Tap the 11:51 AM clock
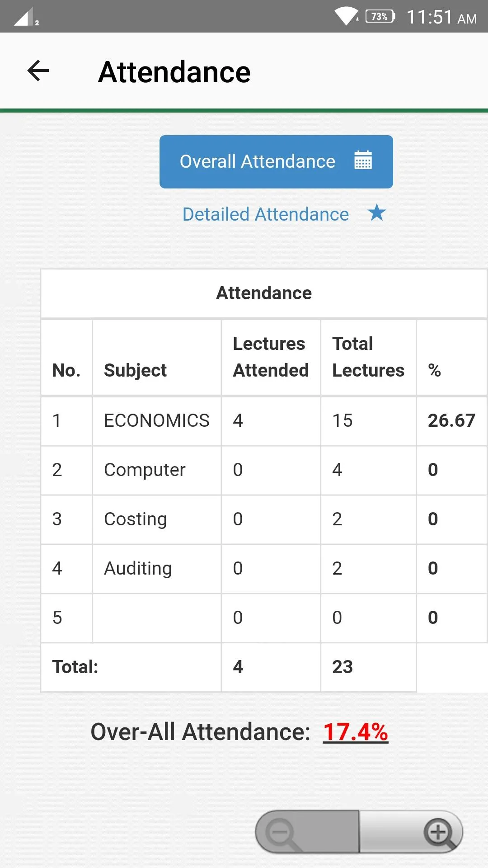 click(441, 17)
